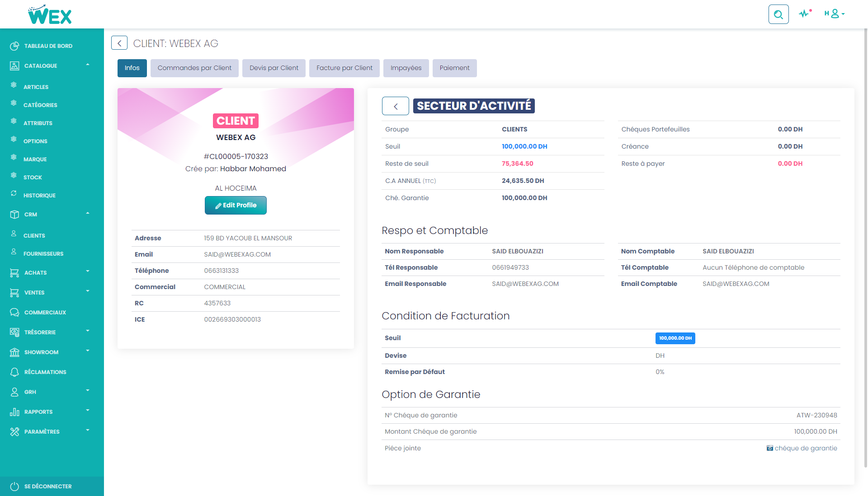Image resolution: width=868 pixels, height=496 pixels.
Task: Click the Tél Responsable value 0661949733
Action: pyautogui.click(x=510, y=268)
